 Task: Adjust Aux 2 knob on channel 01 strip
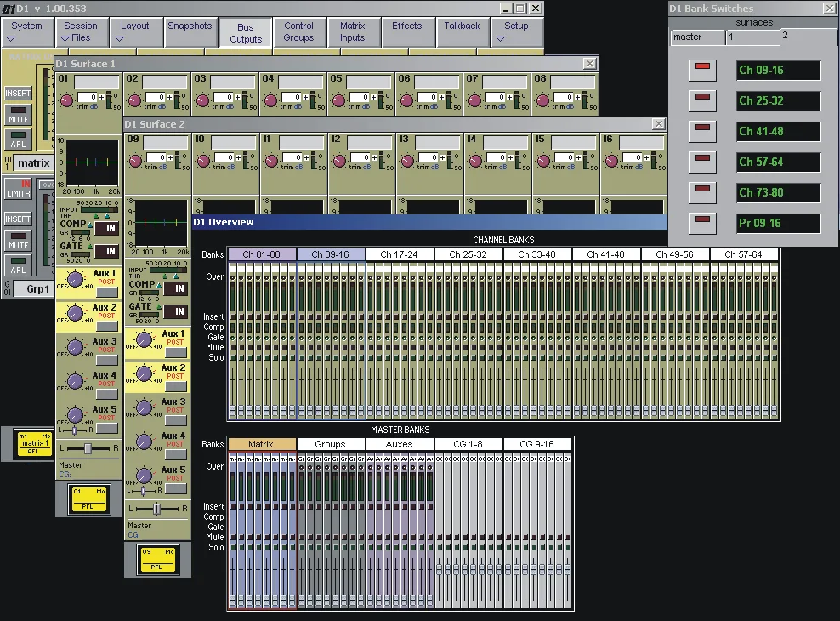click(x=76, y=313)
